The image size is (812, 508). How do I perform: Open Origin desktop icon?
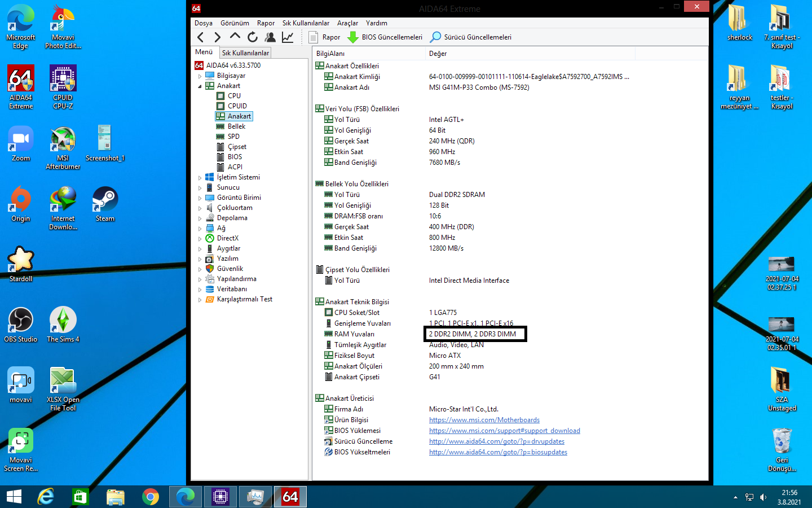pyautogui.click(x=21, y=204)
